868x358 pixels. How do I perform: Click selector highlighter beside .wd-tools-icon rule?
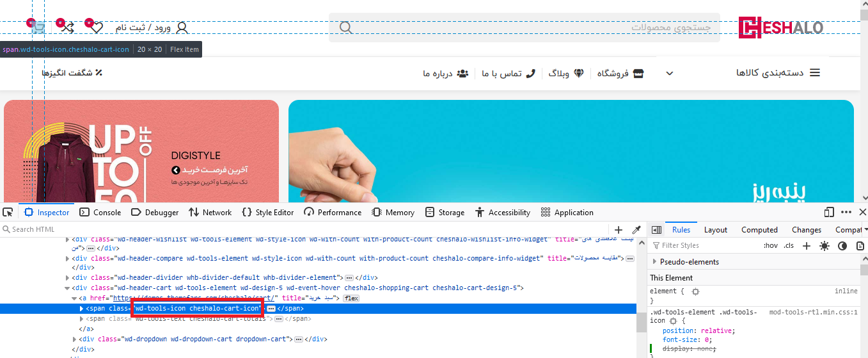[x=673, y=321]
